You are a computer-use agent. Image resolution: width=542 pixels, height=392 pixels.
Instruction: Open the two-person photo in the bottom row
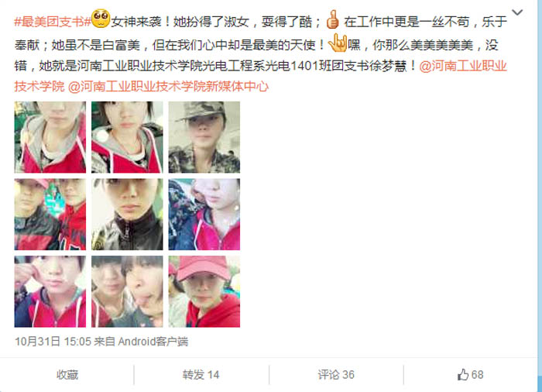pyautogui.click(x=127, y=291)
